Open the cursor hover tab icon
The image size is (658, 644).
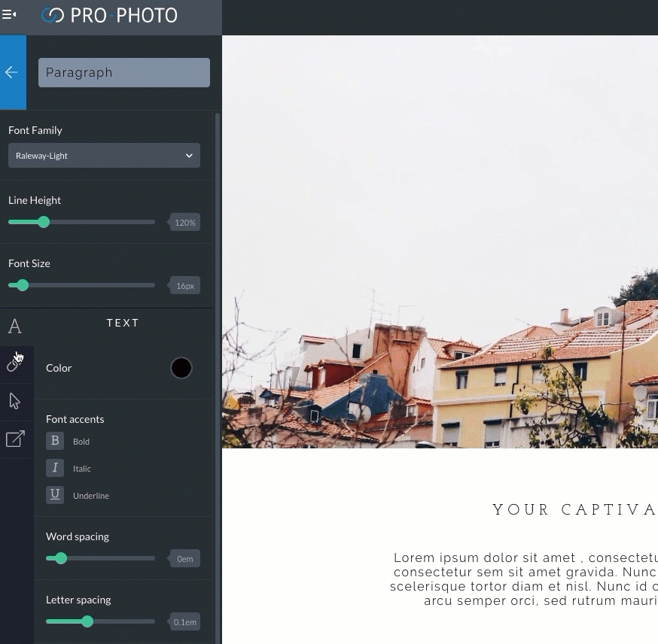(15, 401)
